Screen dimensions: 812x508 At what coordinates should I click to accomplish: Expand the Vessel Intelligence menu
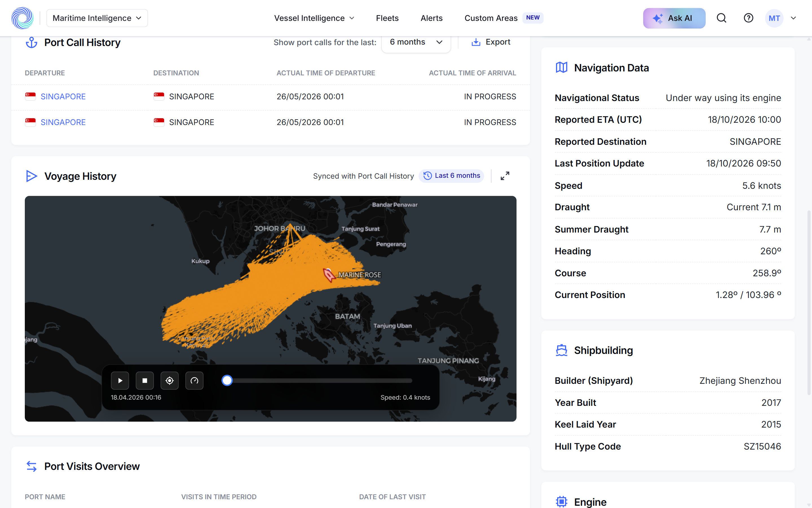(314, 18)
